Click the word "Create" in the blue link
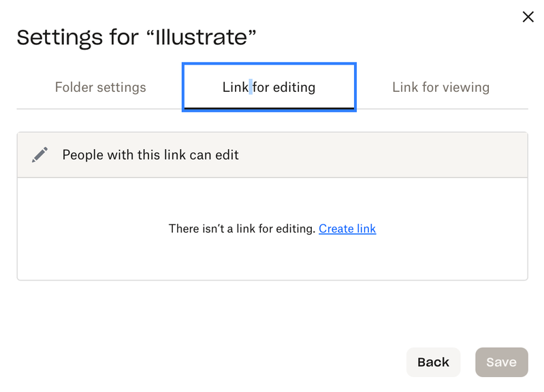 pyautogui.click(x=336, y=229)
